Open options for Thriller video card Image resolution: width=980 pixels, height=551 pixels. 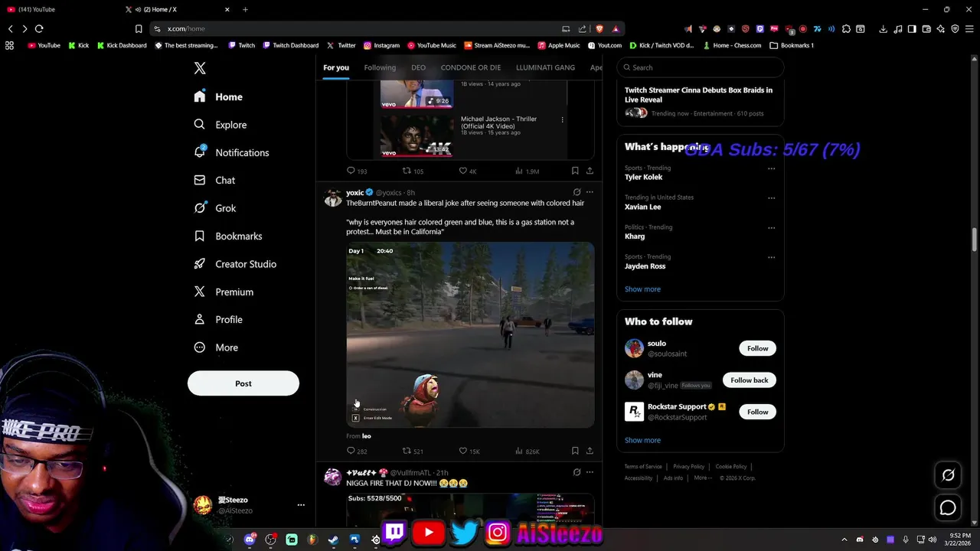(562, 119)
